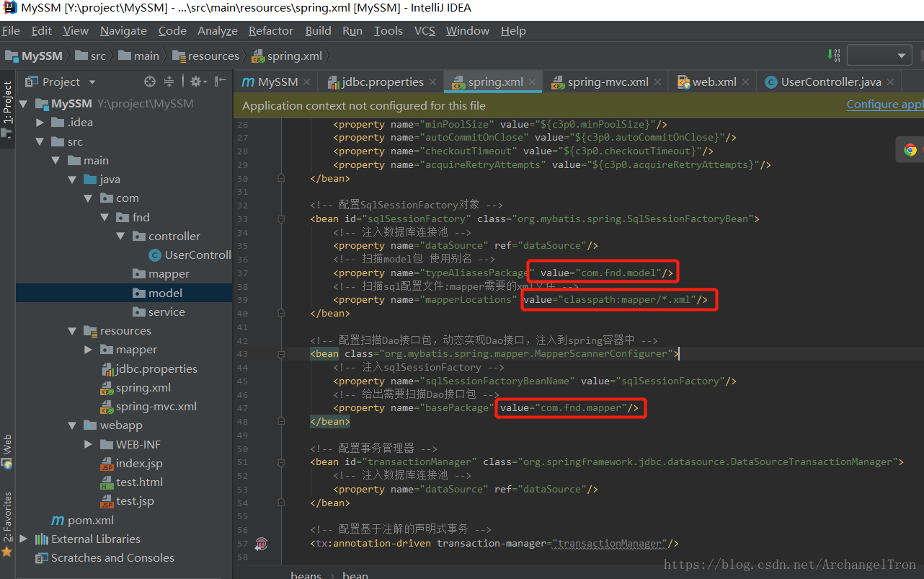Fold the sqlSessionFactory bean at line 33
Image resolution: width=924 pixels, height=579 pixels.
click(x=281, y=218)
